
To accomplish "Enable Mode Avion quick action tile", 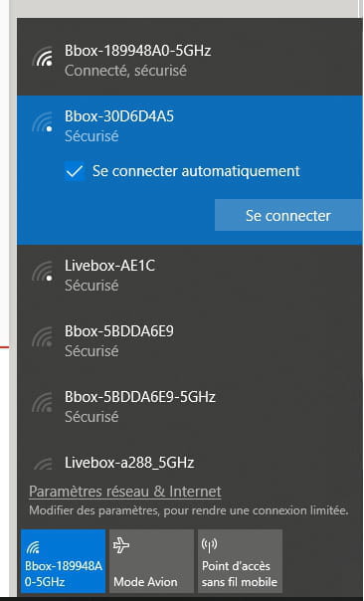I will coord(152,561).
